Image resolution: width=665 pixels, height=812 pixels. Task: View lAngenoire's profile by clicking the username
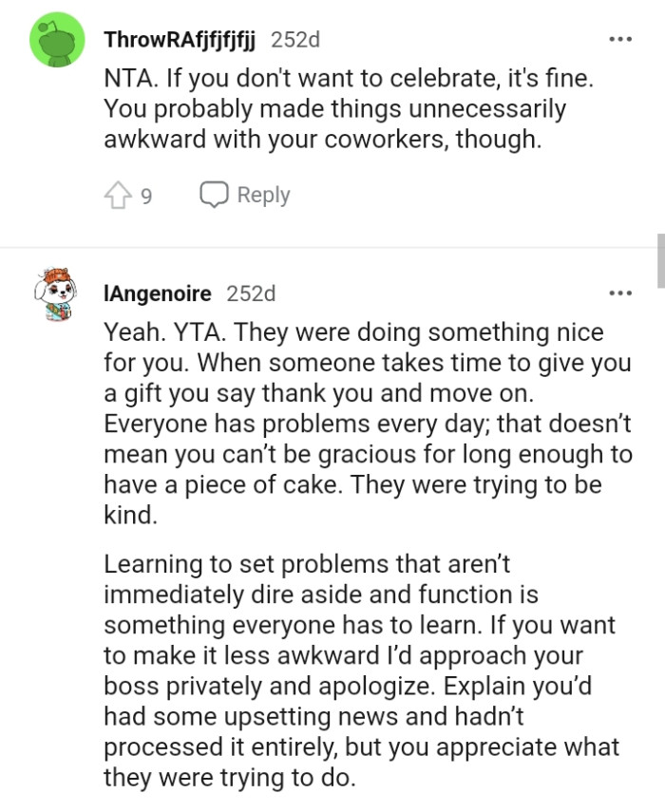click(157, 293)
